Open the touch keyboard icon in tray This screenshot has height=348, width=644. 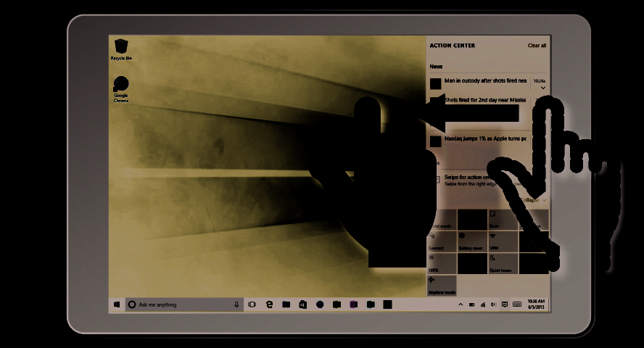(x=517, y=304)
